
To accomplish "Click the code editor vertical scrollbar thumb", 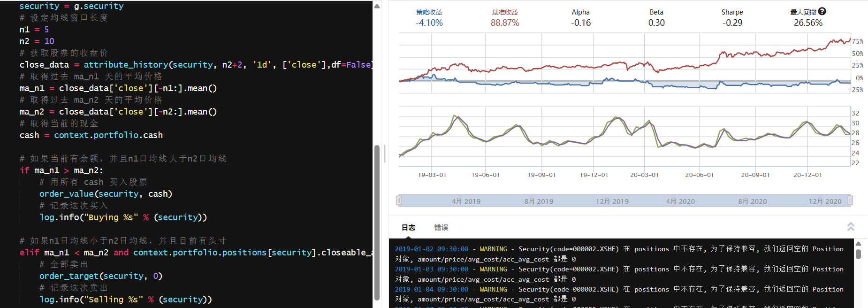I will coord(377,223).
